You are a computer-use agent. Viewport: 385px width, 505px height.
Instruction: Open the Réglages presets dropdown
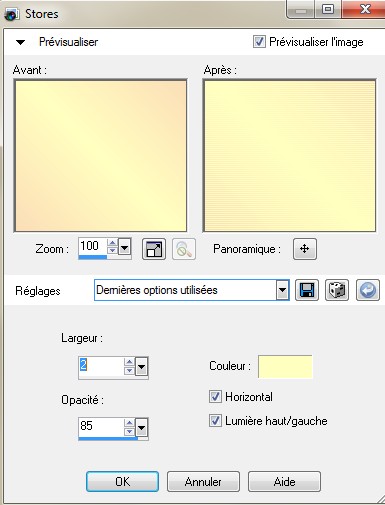[282, 290]
